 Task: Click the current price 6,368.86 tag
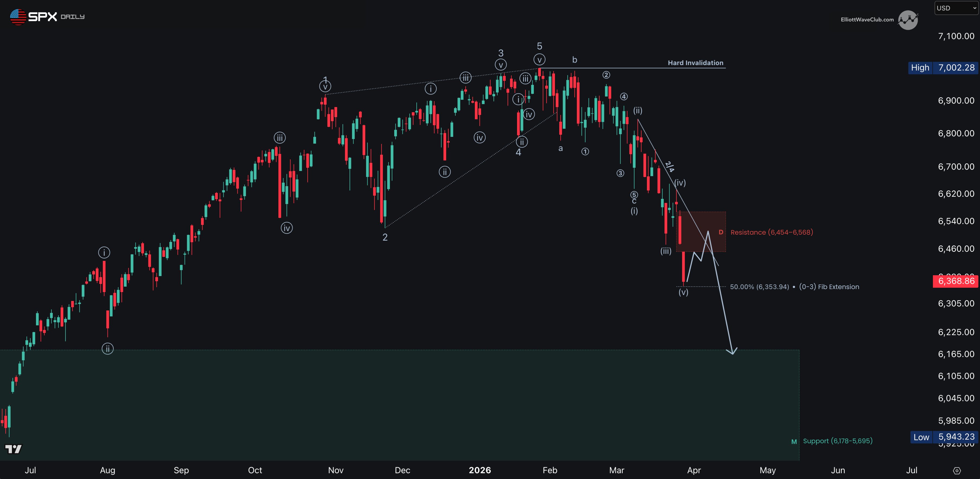956,281
